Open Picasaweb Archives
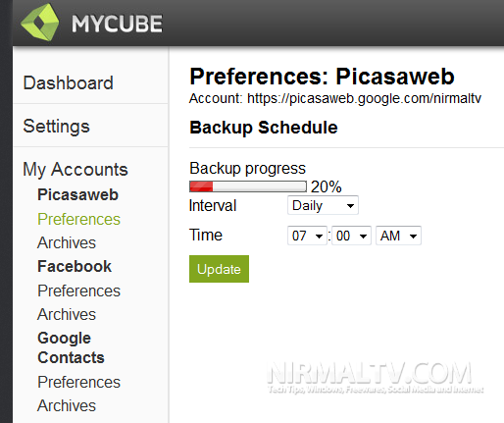504x423 pixels. [x=67, y=242]
